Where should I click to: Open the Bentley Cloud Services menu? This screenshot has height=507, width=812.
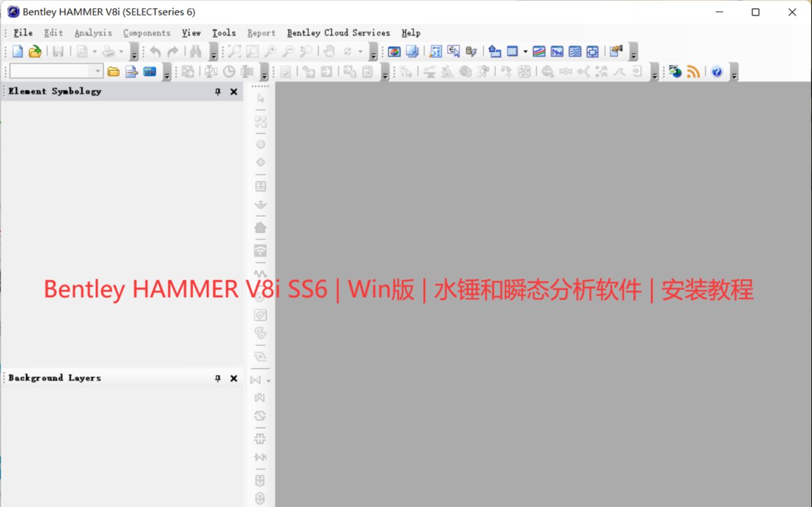(338, 33)
